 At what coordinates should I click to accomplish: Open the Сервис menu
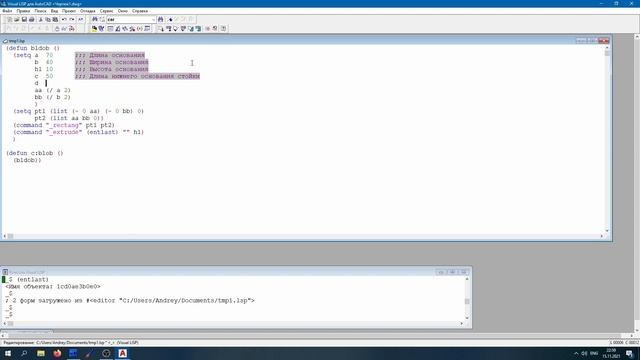click(107, 11)
